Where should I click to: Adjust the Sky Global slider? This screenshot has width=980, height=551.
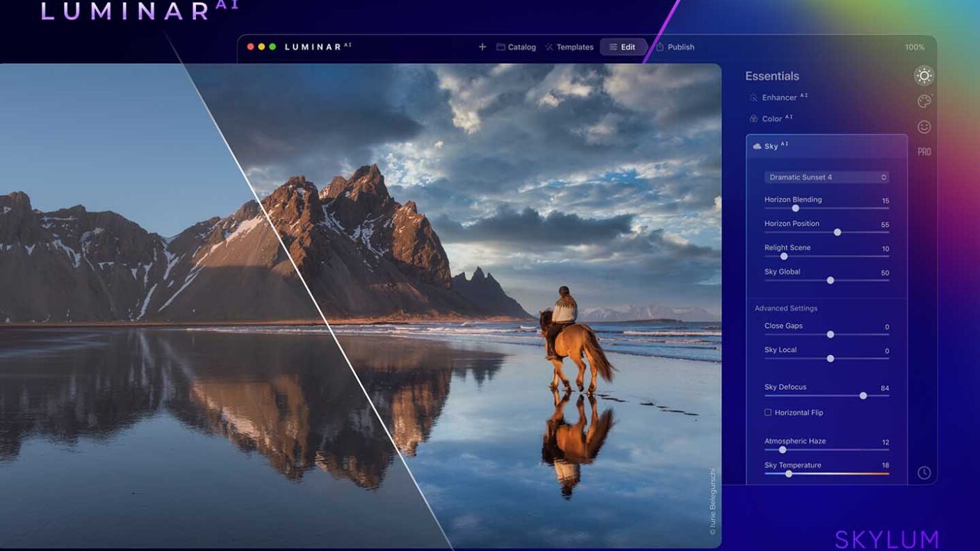[826, 280]
